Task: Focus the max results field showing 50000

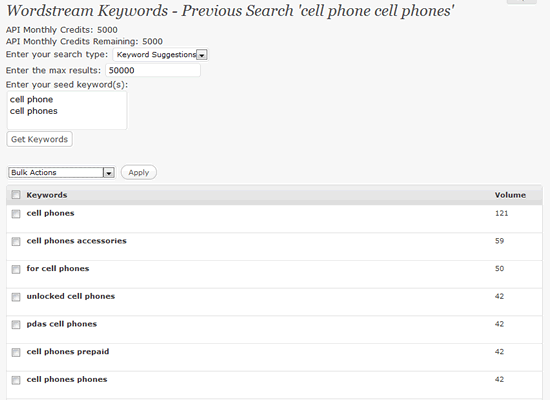Action: pyautogui.click(x=153, y=70)
